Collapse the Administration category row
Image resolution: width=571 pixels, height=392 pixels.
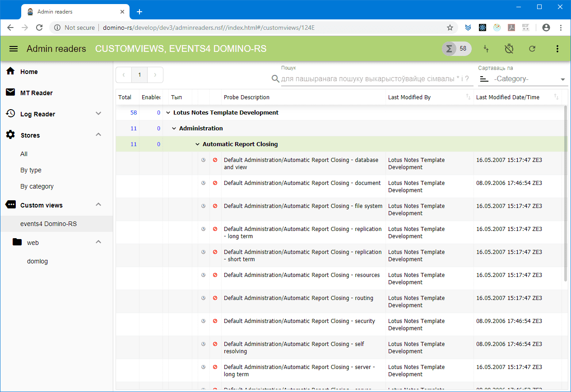coord(174,129)
